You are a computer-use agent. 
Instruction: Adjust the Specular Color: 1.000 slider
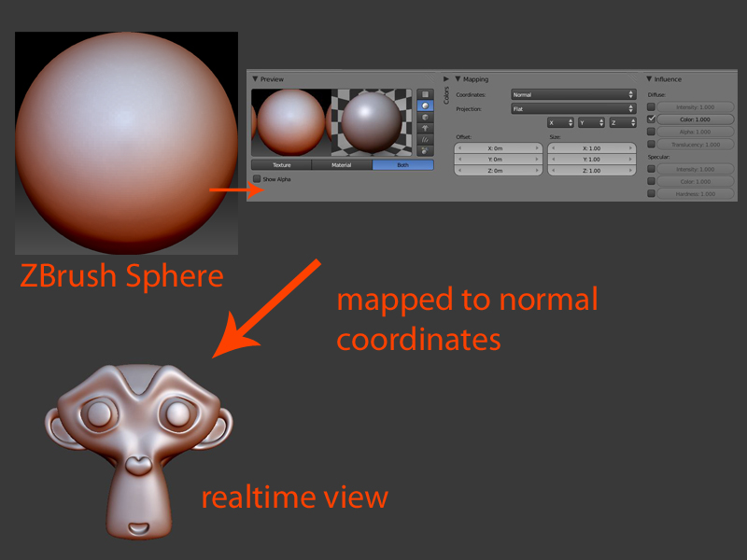pos(695,181)
